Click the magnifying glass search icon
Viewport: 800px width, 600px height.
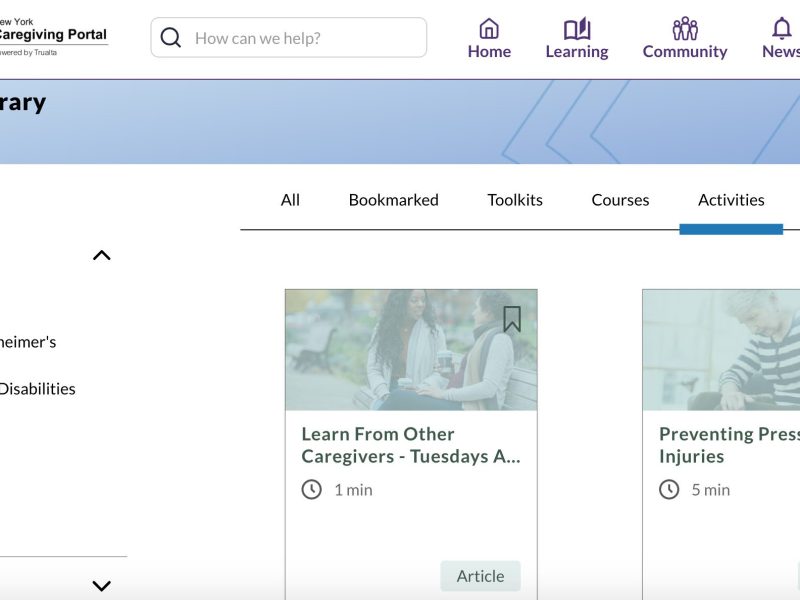tap(171, 38)
